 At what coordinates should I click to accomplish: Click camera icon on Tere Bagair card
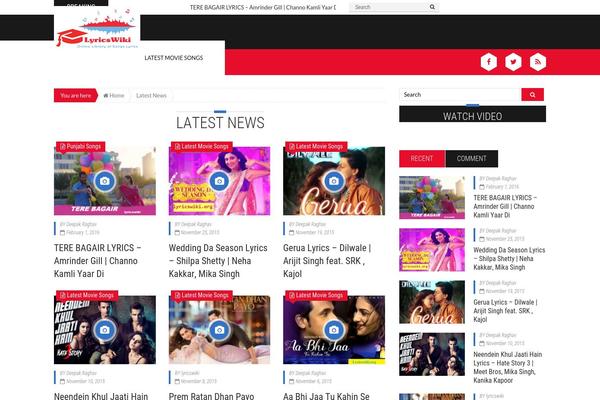[104, 181]
